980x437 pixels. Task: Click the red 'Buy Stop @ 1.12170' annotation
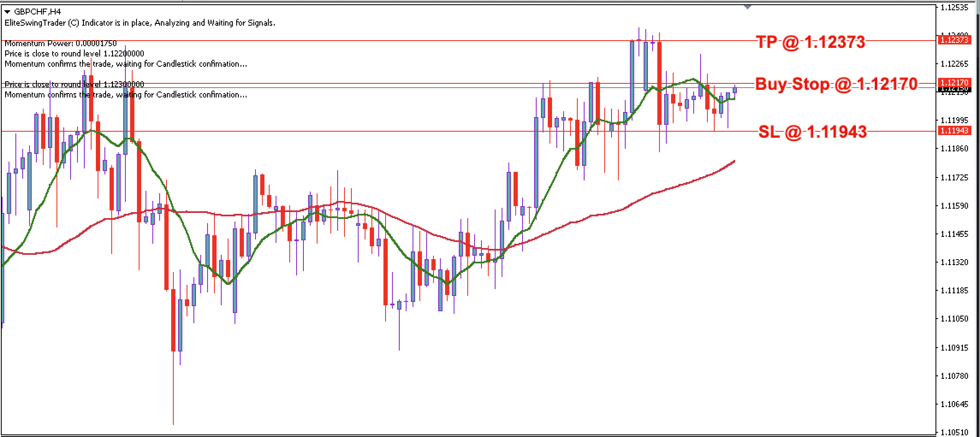tap(834, 84)
